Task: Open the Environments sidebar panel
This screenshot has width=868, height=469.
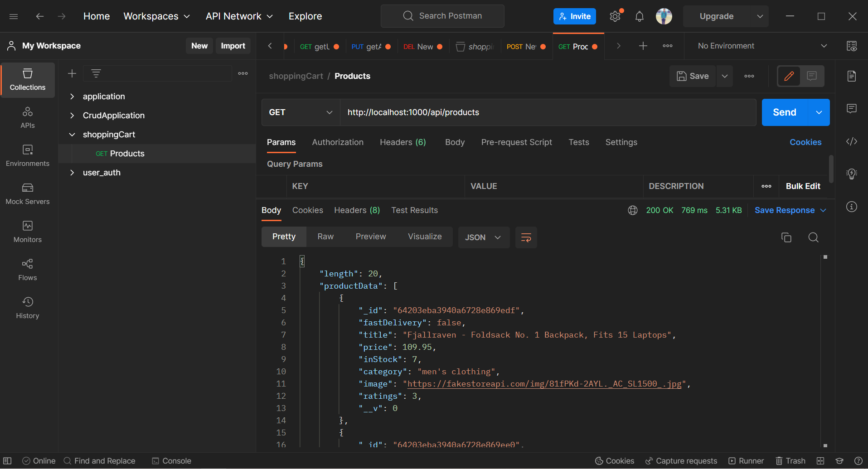Action: (x=27, y=155)
